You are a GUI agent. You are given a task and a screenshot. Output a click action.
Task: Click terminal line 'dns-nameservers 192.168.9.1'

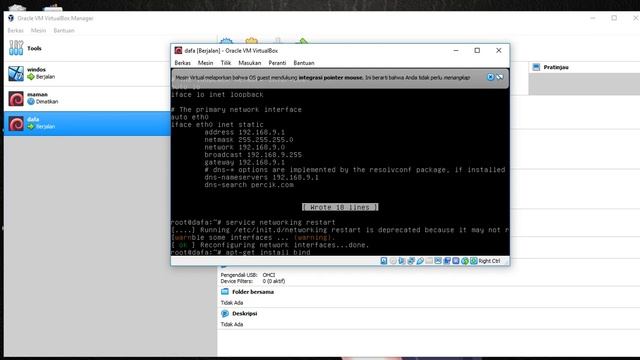tap(262, 177)
